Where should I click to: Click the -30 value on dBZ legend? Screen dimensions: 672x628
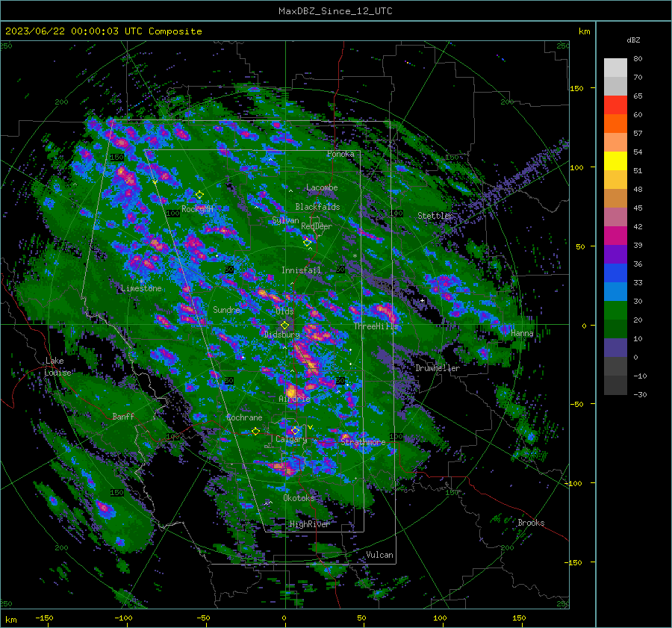click(640, 394)
